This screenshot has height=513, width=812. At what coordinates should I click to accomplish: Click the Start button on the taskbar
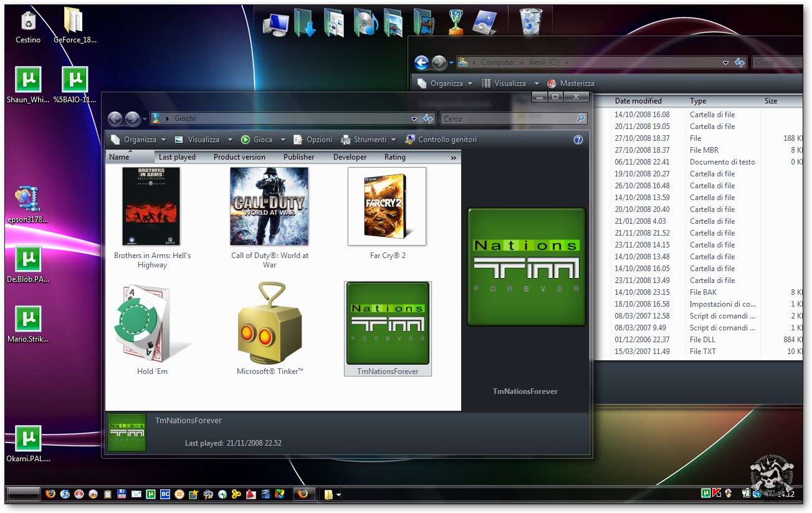(23, 495)
